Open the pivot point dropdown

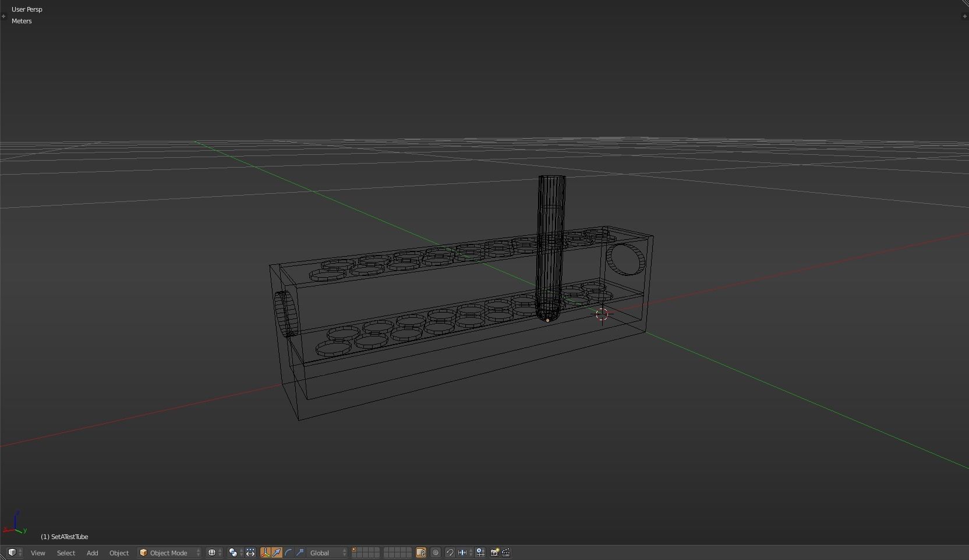pyautogui.click(x=235, y=552)
